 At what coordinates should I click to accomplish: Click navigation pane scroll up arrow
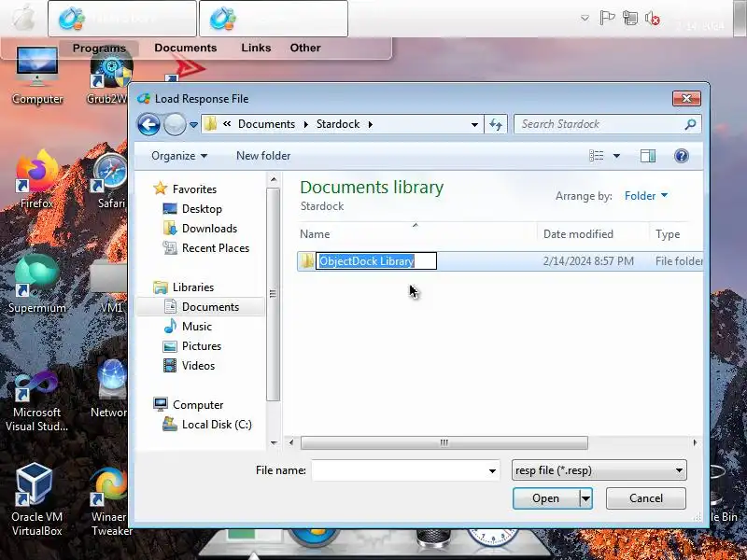click(x=274, y=179)
